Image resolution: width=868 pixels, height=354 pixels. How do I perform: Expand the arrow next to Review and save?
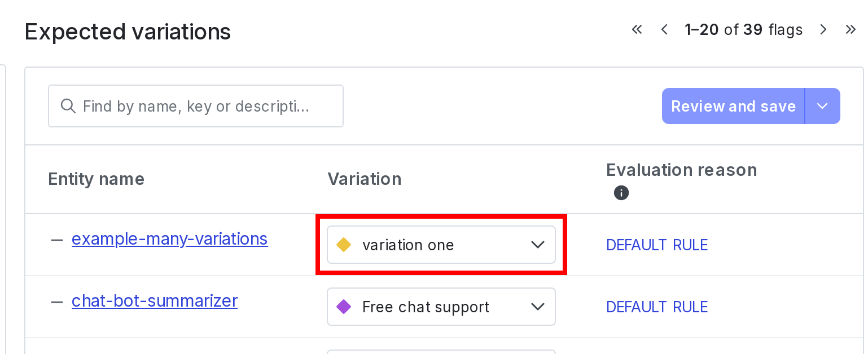click(x=822, y=106)
